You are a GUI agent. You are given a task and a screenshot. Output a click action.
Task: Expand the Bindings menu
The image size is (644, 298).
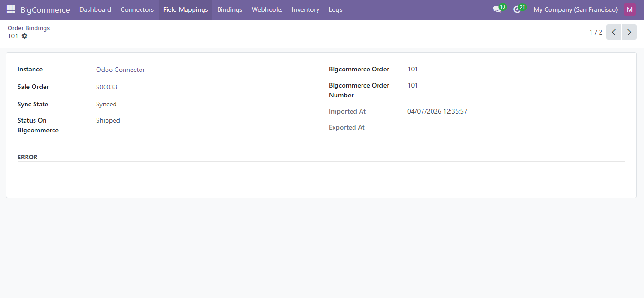pos(229,9)
